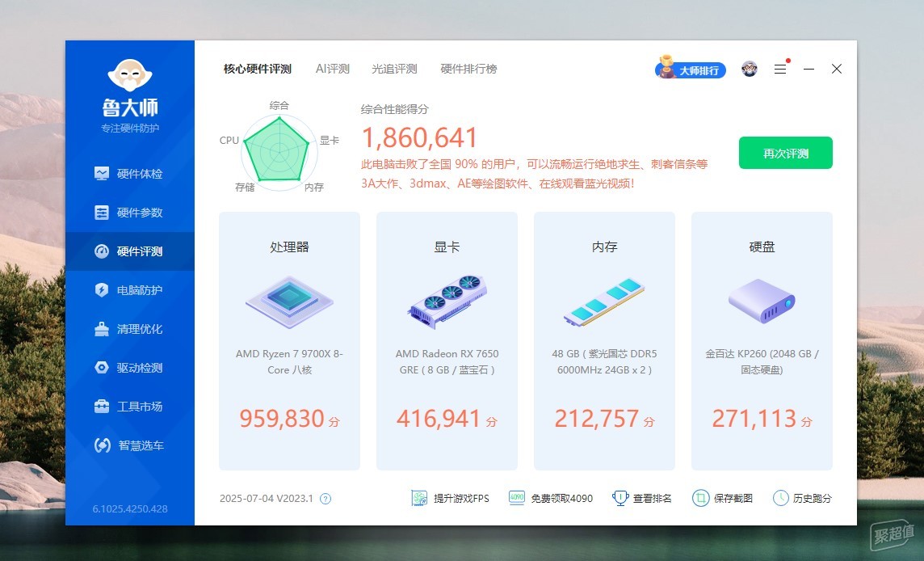Viewport: 924px width, 561px height.
Task: Click the 内存 RAM stick icon
Action: [604, 302]
